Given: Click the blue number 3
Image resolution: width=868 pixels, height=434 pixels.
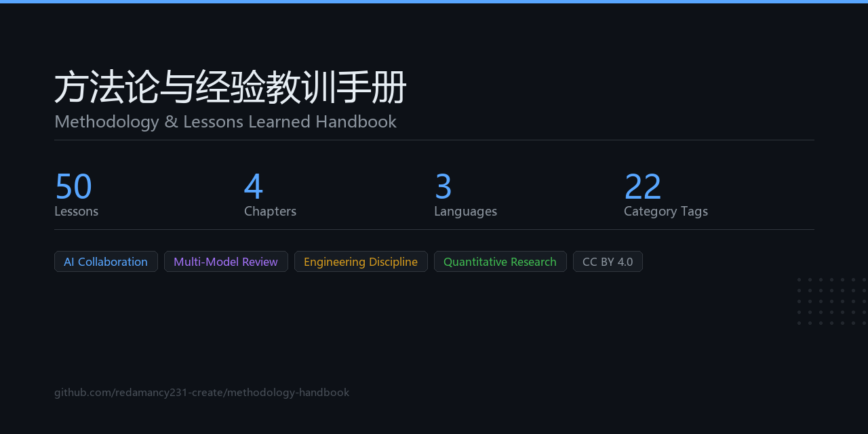Looking at the screenshot, I should pyautogui.click(x=443, y=186).
